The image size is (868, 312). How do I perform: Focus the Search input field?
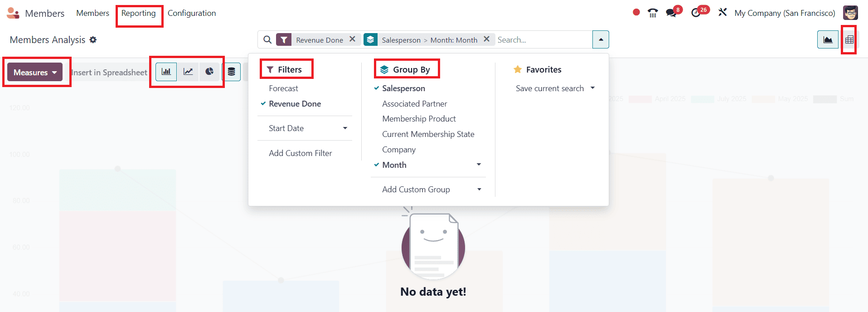pyautogui.click(x=543, y=40)
